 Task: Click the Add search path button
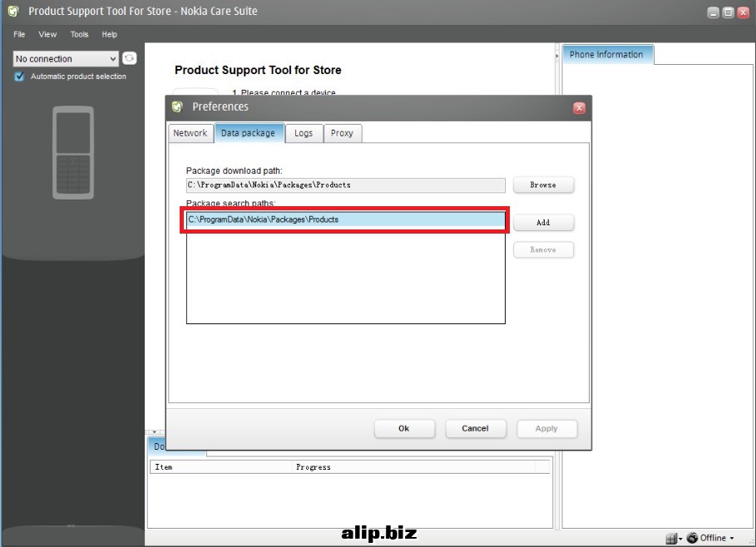[543, 222]
